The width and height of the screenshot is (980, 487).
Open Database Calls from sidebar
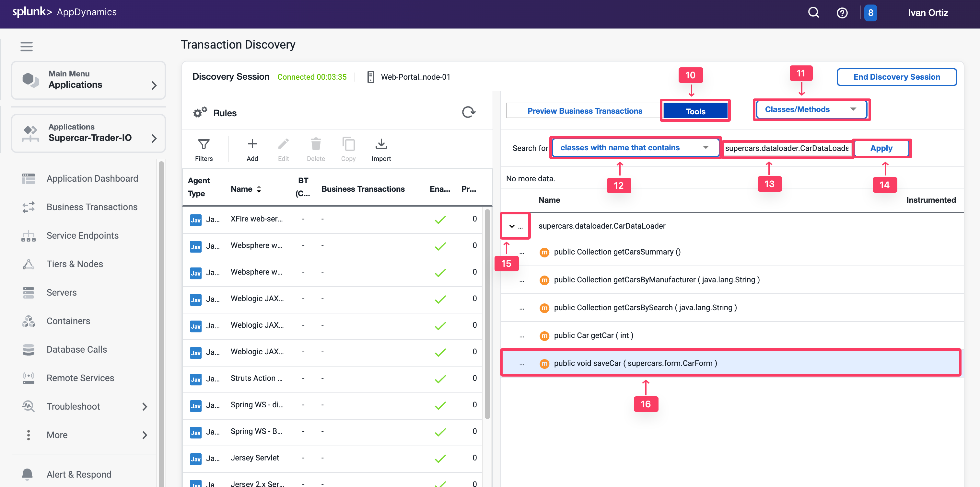76,349
